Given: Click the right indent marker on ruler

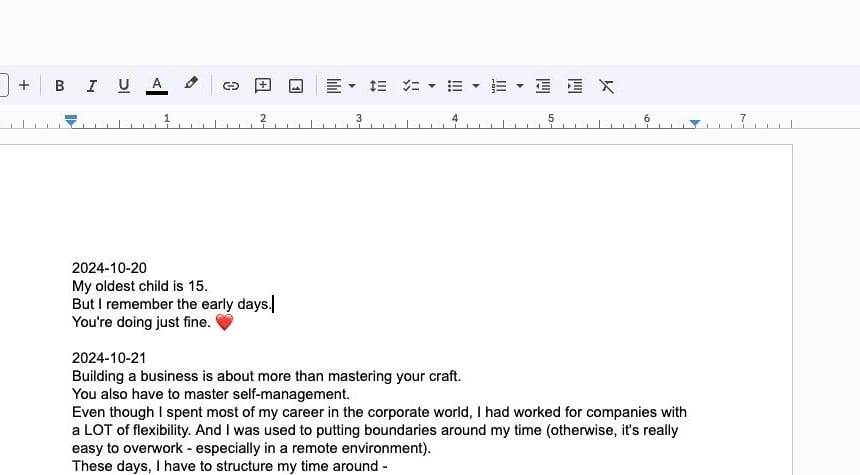Looking at the screenshot, I should point(695,123).
